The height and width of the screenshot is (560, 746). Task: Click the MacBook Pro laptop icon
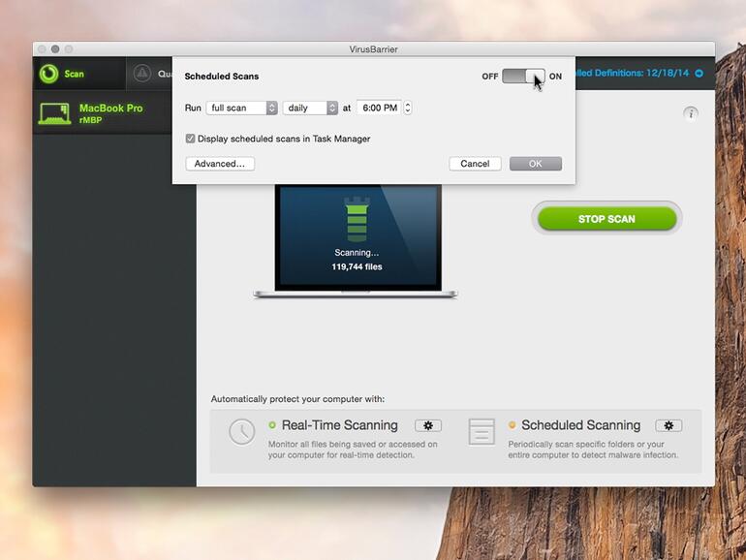click(54, 113)
